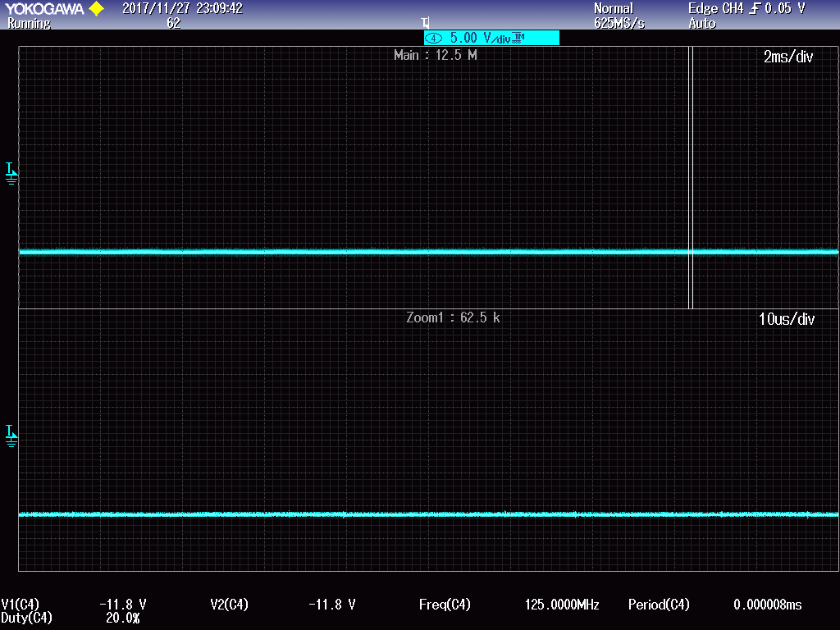Click the Period(C4) measurement label
840x630 pixels.
pos(659,605)
